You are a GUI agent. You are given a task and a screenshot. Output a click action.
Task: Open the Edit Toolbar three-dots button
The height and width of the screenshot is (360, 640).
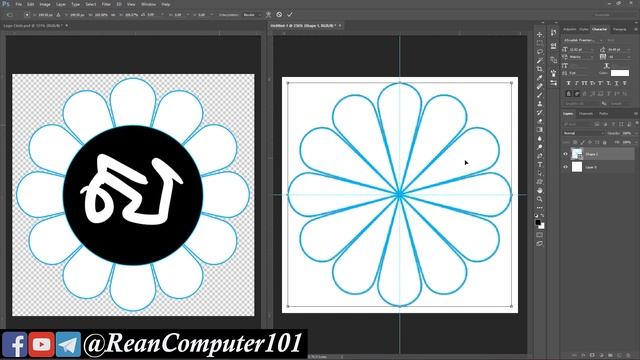coord(540,208)
